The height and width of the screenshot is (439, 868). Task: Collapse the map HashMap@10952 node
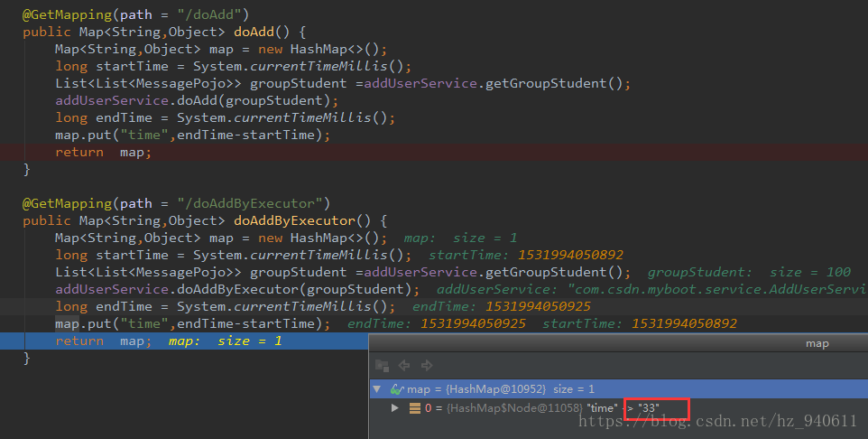[377, 389]
